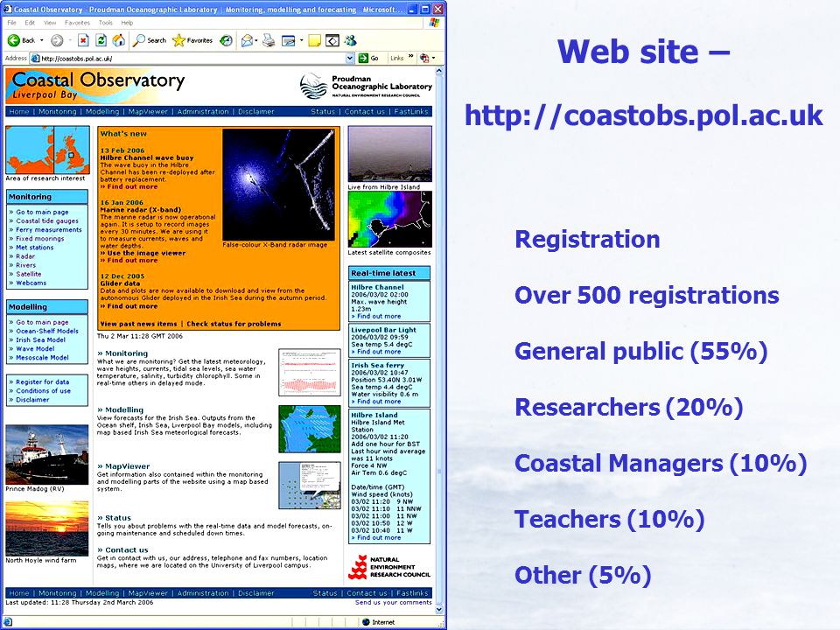Select MapViewer in the top navigation bar
840x630 pixels.
click(x=148, y=111)
